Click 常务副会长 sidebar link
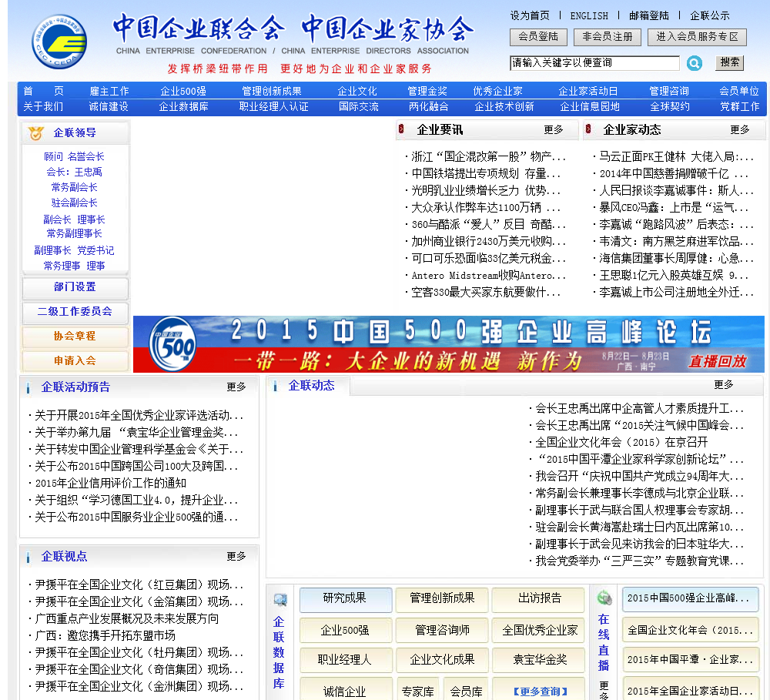 [x=74, y=187]
